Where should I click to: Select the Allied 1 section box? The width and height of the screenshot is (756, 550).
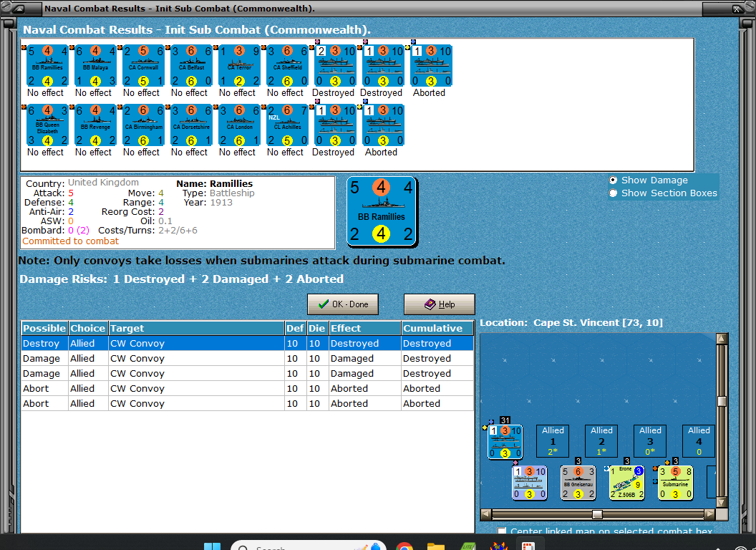tap(553, 441)
